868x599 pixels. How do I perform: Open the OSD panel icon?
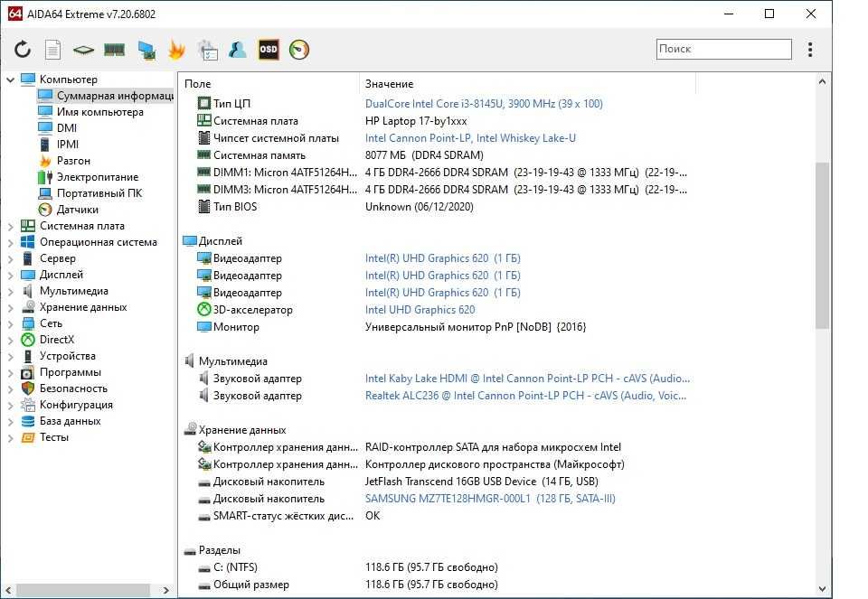click(x=269, y=50)
